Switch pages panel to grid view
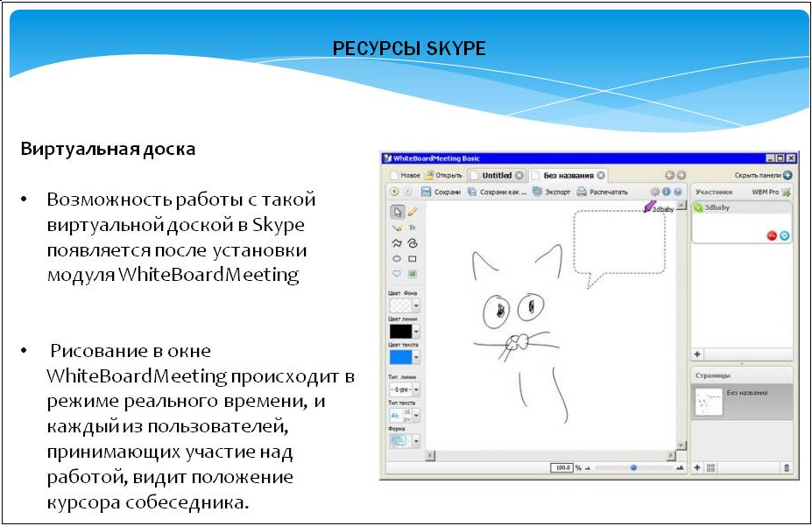The height and width of the screenshot is (526, 812). (x=711, y=467)
